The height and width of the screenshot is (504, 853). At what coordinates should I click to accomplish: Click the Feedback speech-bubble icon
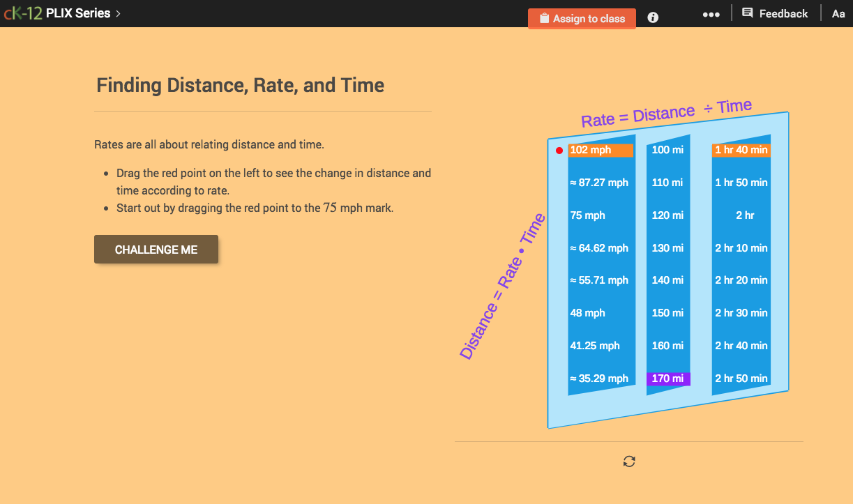(x=748, y=13)
